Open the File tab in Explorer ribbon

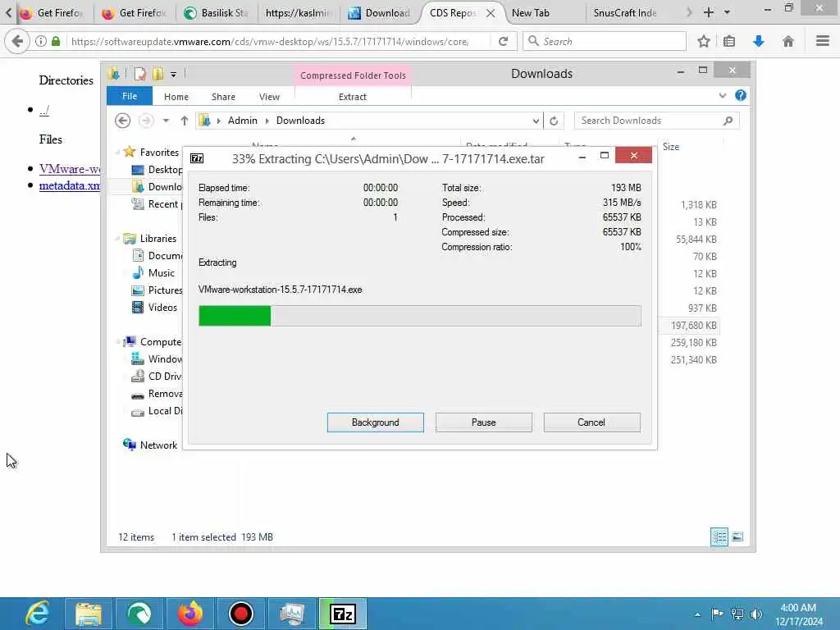130,96
